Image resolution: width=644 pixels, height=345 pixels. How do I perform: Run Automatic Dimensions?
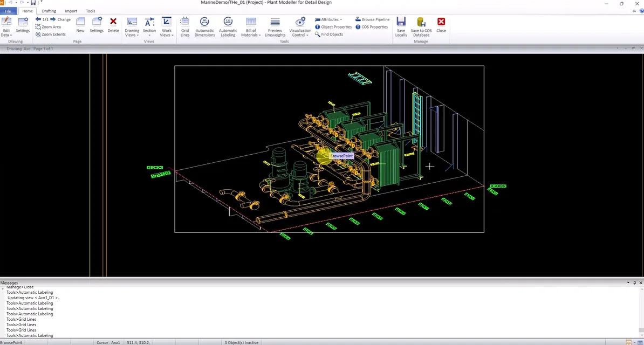(204, 26)
